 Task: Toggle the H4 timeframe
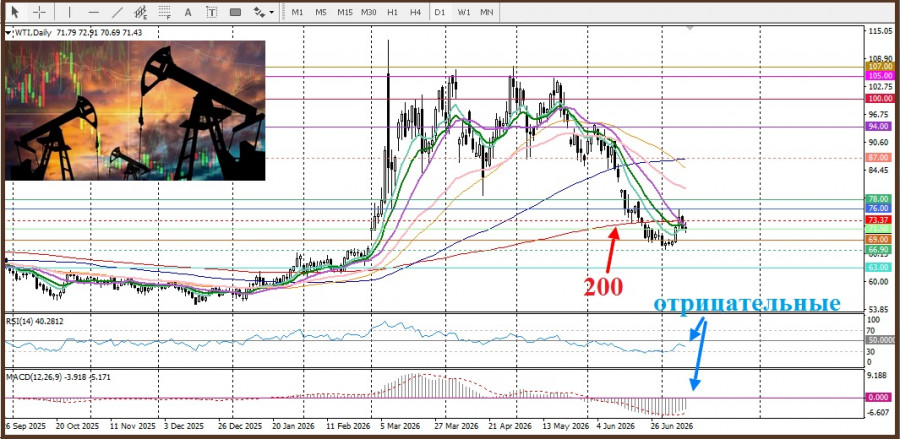[416, 11]
